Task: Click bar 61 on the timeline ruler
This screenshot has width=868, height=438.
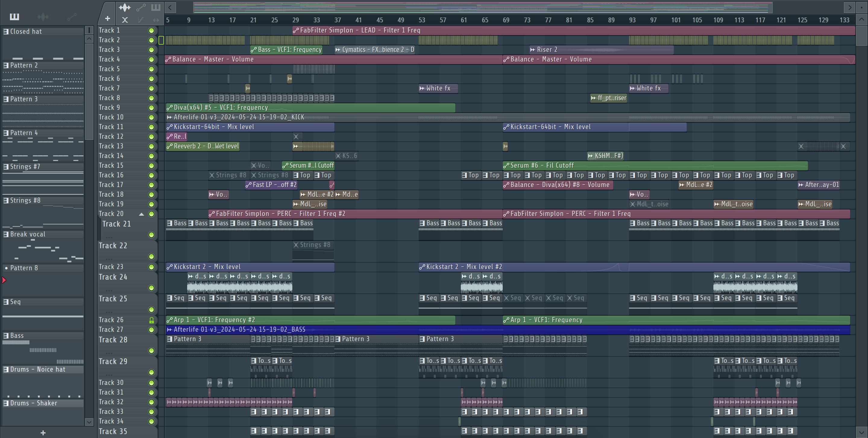Action: (464, 20)
